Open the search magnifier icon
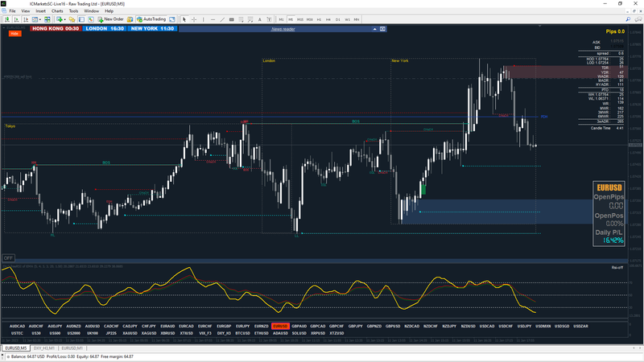Screen dimensions: 644x362 click(628, 19)
